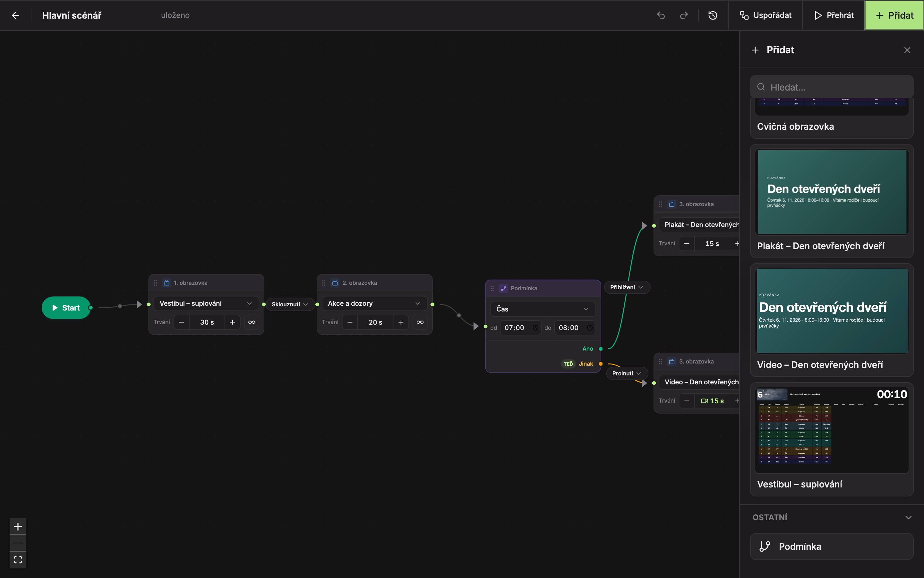Open the Akce a dozory screen dropdown
Image resolution: width=924 pixels, height=578 pixels.
pyautogui.click(x=374, y=303)
